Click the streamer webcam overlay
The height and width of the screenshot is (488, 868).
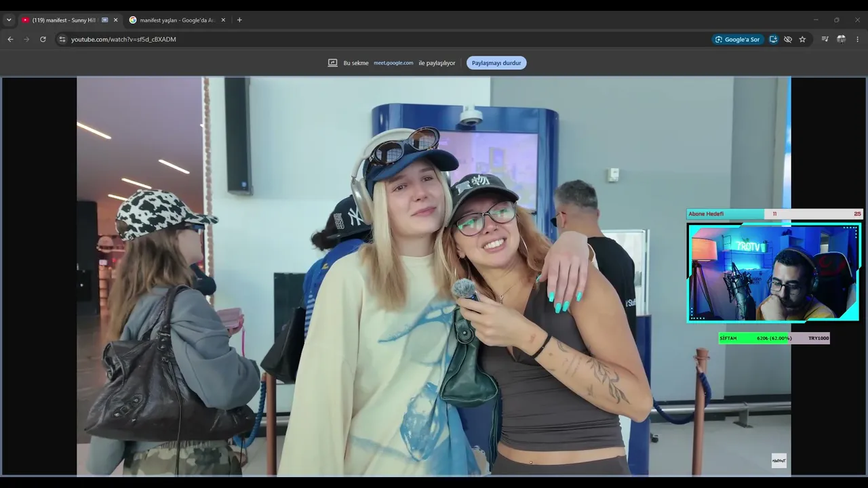(x=774, y=272)
